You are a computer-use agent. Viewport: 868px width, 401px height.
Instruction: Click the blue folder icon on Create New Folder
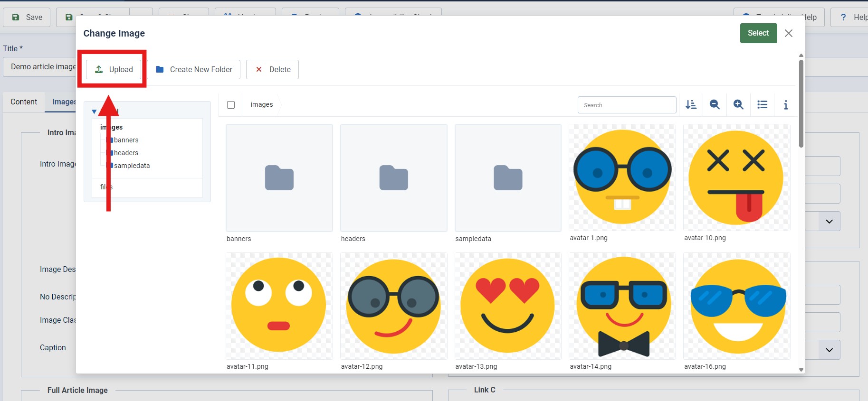[160, 69]
